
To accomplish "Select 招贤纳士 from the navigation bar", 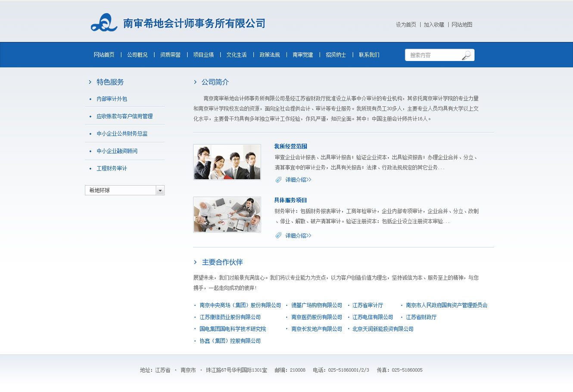I will tap(336, 55).
